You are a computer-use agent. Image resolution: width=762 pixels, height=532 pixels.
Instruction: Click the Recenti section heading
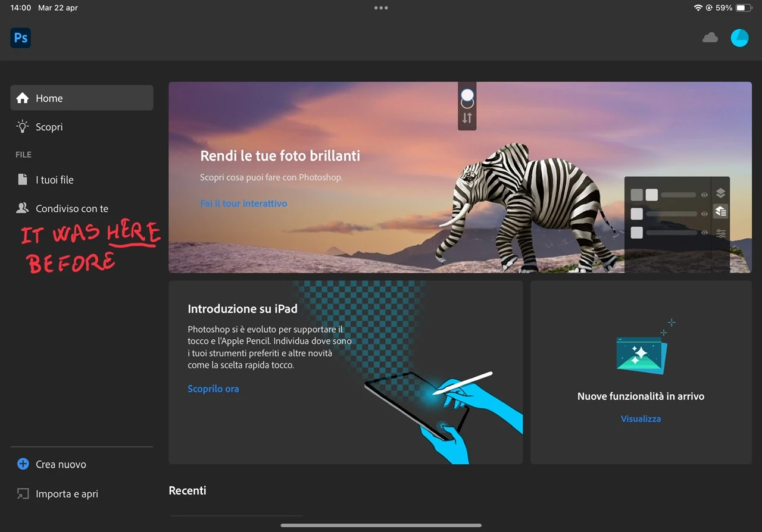pos(188,490)
